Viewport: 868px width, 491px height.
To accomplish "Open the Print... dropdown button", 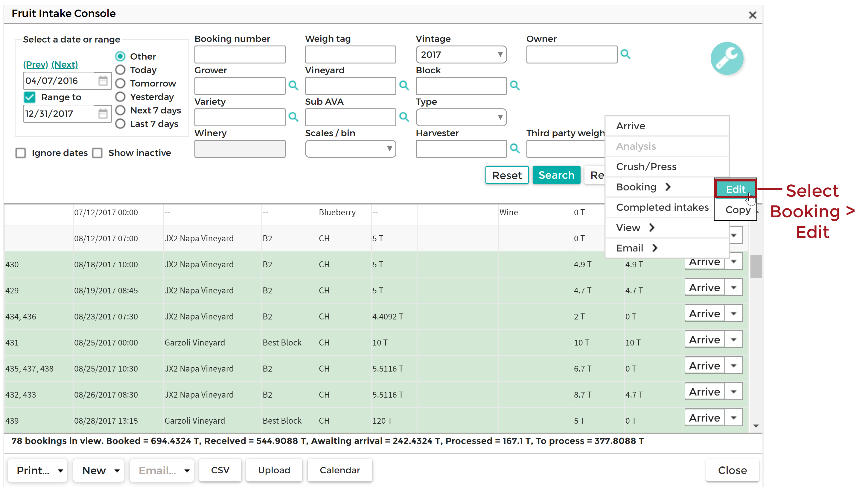I will pyautogui.click(x=38, y=470).
